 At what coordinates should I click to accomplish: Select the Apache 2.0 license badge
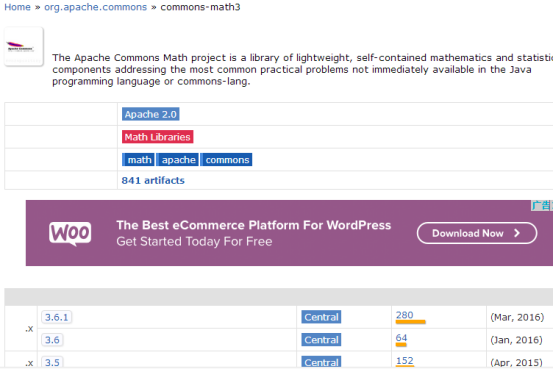tap(151, 114)
